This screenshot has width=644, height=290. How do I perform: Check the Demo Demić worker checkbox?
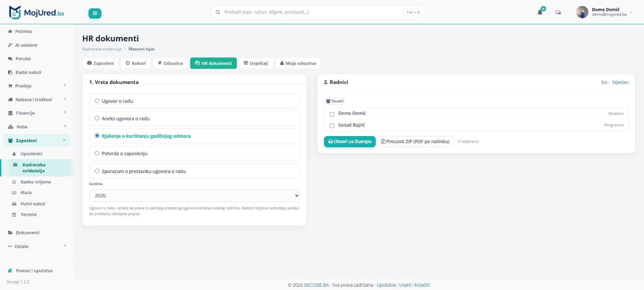332,114
